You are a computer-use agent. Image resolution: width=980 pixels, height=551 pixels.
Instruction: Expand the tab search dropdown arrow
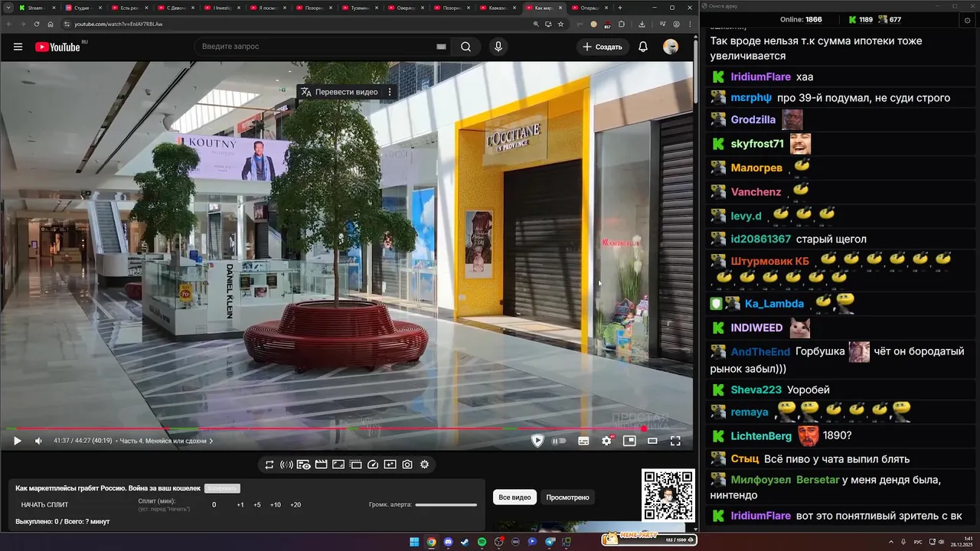click(8, 8)
